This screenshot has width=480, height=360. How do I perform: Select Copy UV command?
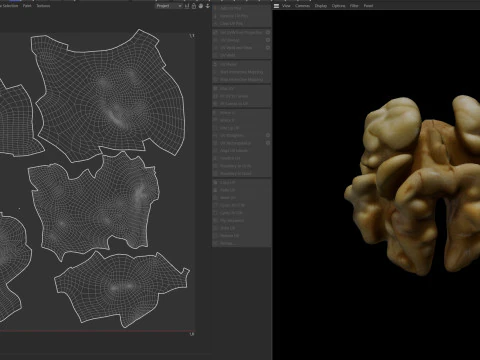coord(242,183)
